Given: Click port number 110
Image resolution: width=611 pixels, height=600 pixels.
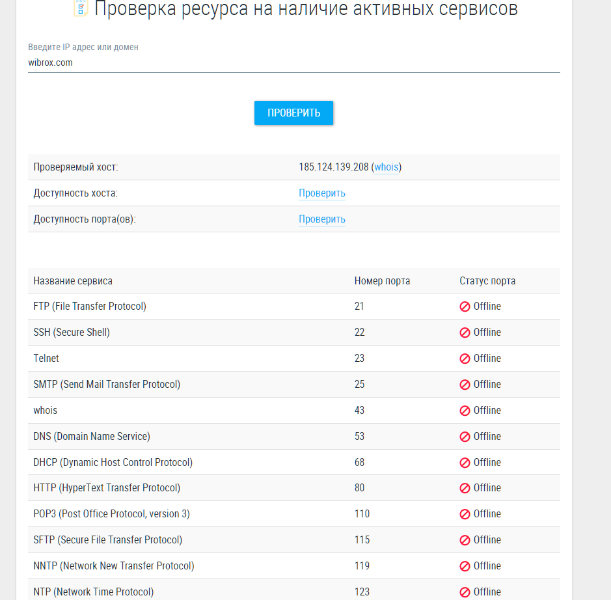Looking at the screenshot, I should [362, 514].
